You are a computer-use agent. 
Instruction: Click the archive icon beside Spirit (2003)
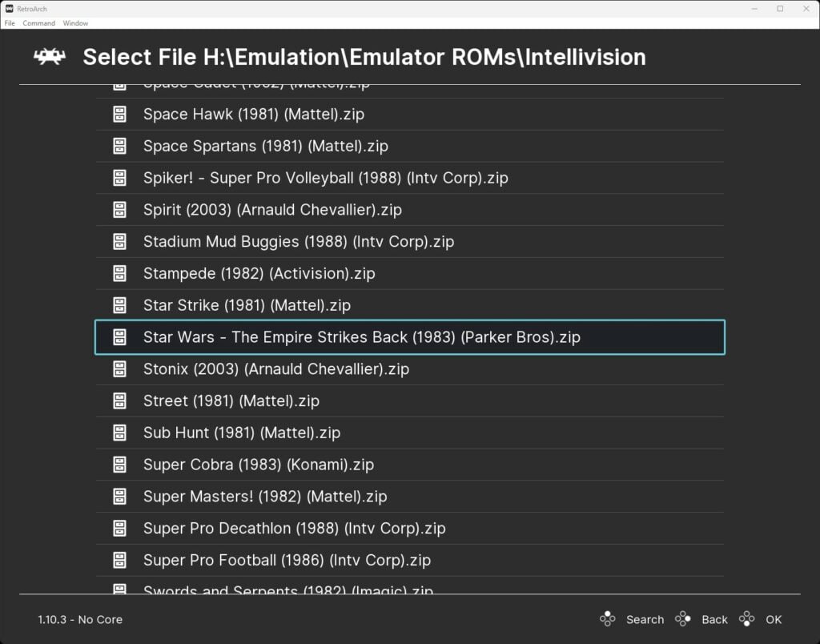click(120, 210)
